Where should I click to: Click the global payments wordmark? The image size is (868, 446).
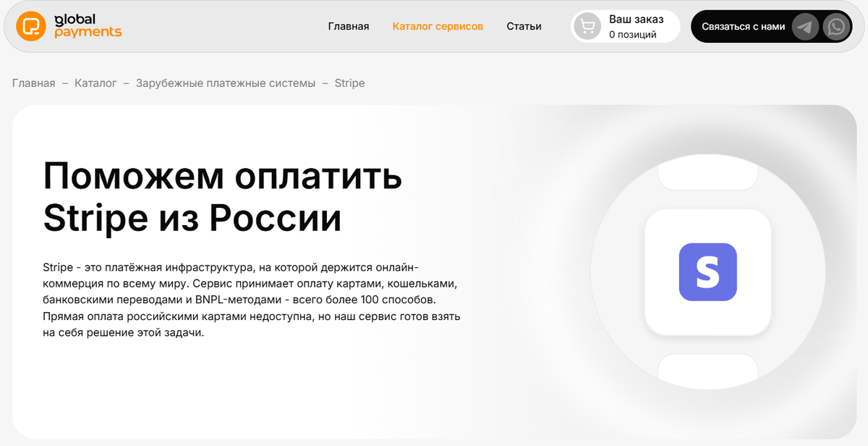click(x=88, y=26)
